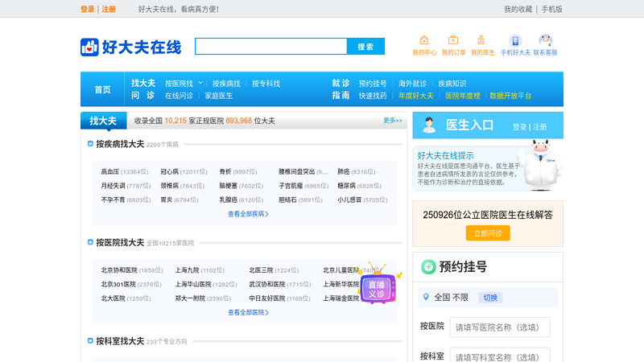This screenshot has width=644, height=362.
Task: Open 郑大一附院 hospital link
Action: pyautogui.click(x=190, y=298)
